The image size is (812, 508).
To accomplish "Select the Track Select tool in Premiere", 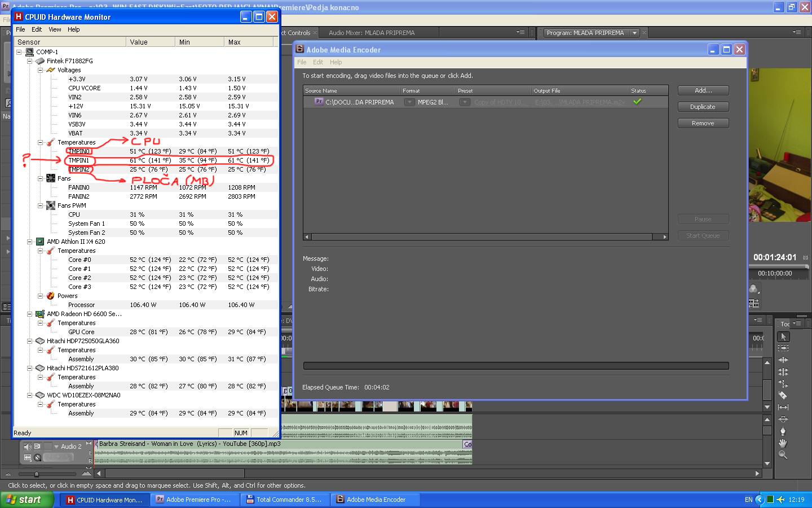I will coord(783,348).
